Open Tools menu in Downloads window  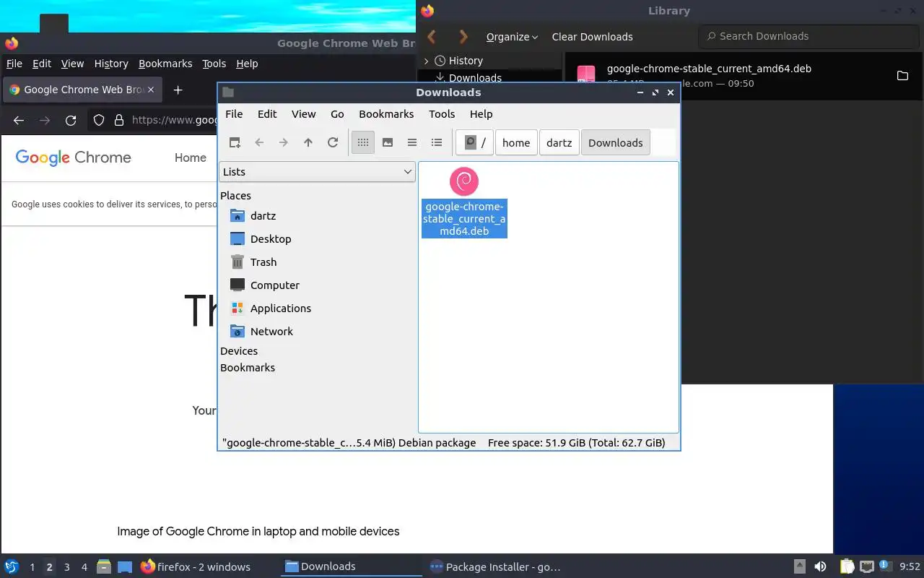(442, 114)
